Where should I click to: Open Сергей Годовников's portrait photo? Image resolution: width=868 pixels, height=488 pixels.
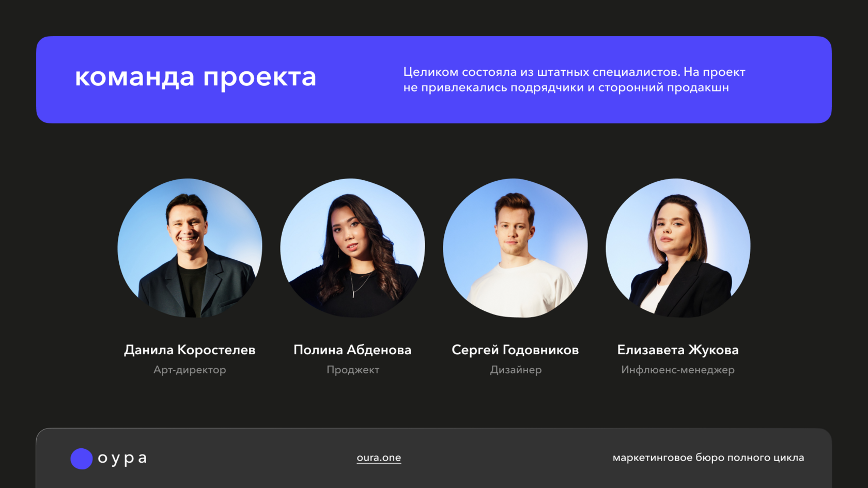click(x=515, y=248)
